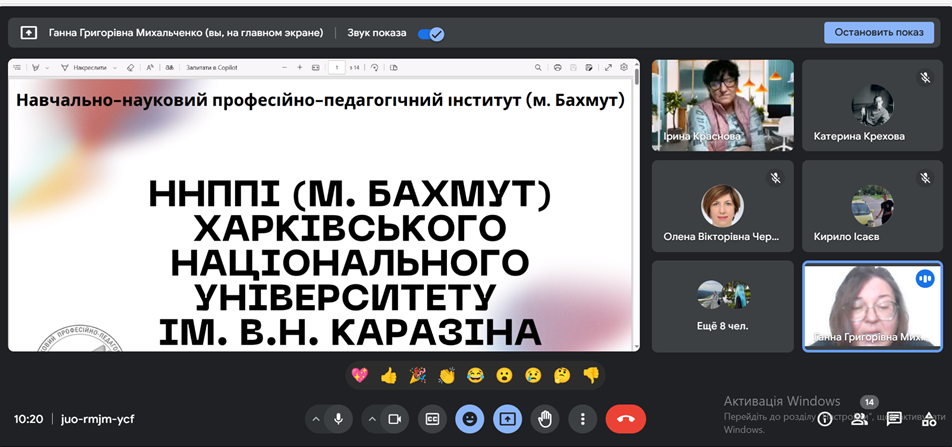Open the activities shapes icon
The image size is (952, 447).
point(929,418)
